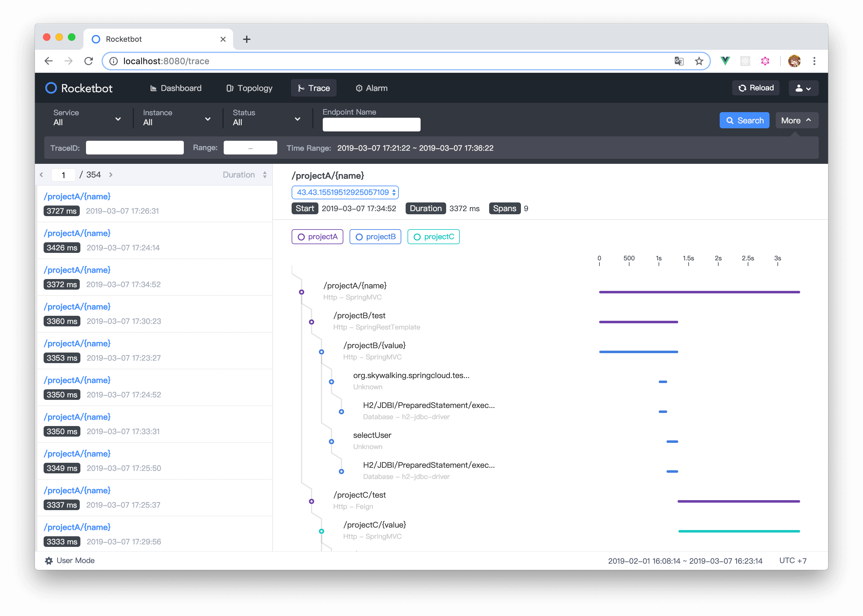Bookmark page with the star icon

(x=699, y=61)
